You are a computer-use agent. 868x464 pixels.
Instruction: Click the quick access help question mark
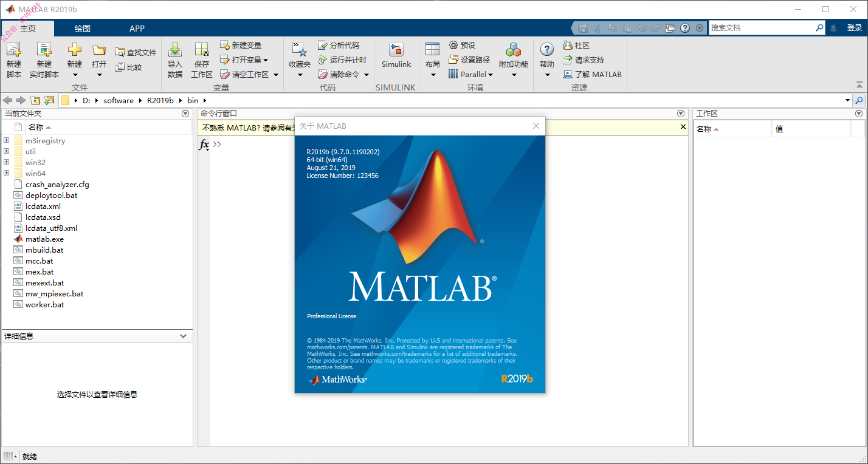(685, 28)
